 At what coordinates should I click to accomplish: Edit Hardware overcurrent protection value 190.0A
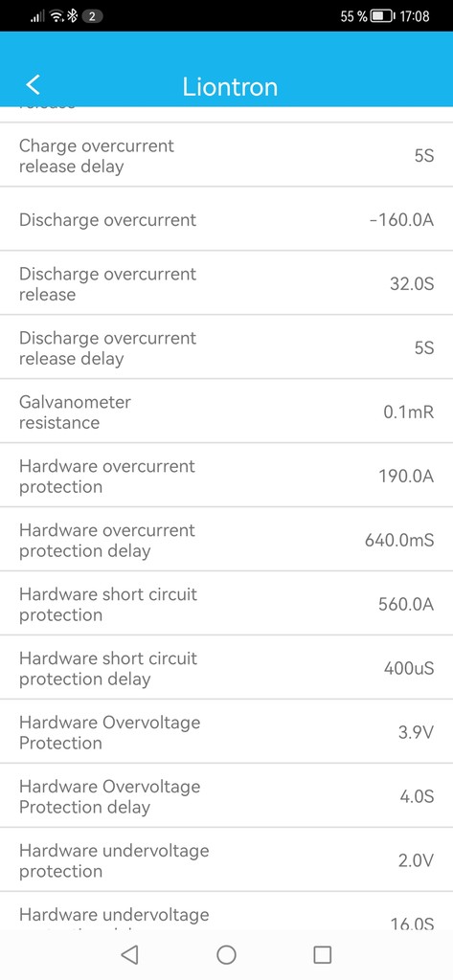(x=406, y=477)
